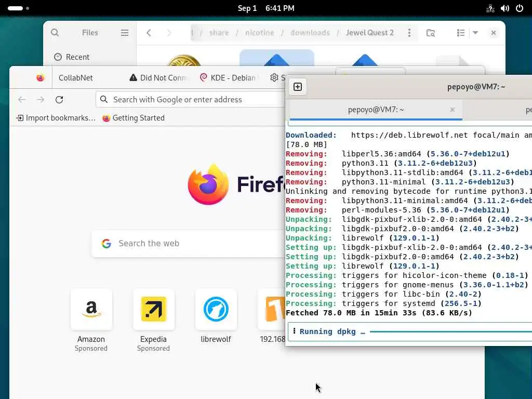This screenshot has height=399, width=532.
Task: Open Import bookmarks from the bookmarks bar
Action: (x=56, y=118)
